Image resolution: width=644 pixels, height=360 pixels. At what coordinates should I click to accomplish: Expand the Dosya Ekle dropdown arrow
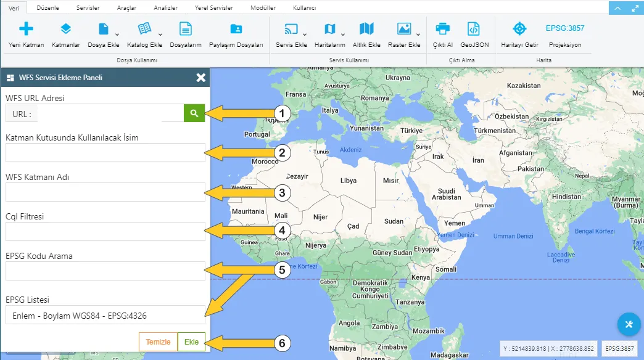(117, 35)
